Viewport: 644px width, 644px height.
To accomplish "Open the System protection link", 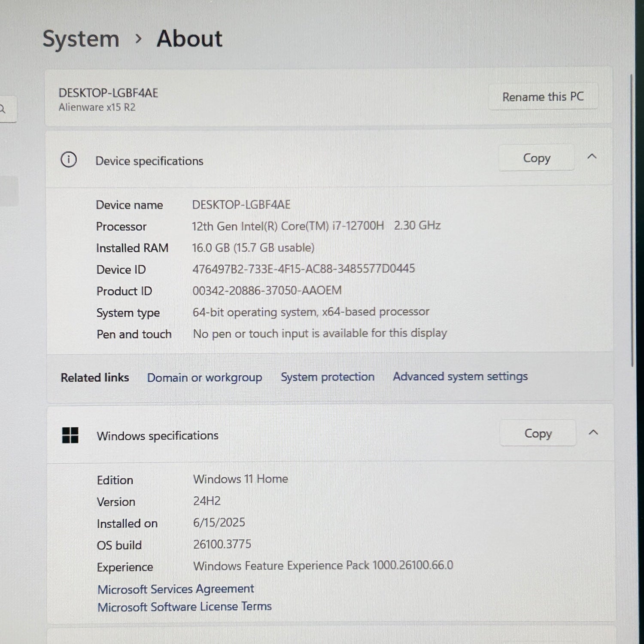I will pos(327,377).
